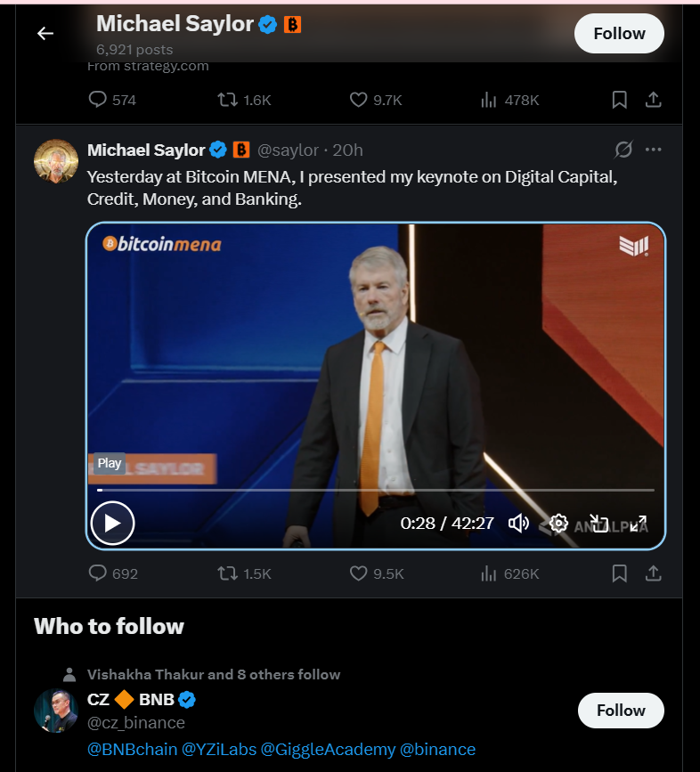Image resolution: width=700 pixels, height=772 pixels.
Task: Open the @saylor handle link
Action: [288, 150]
